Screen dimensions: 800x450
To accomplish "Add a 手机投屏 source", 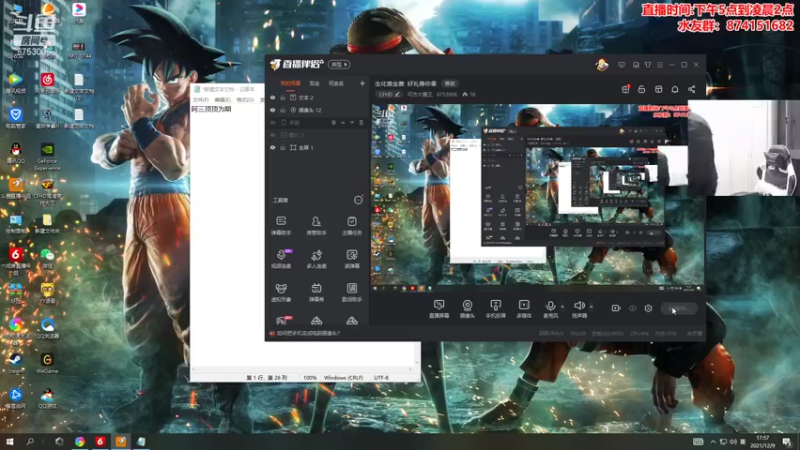I will pos(495,309).
